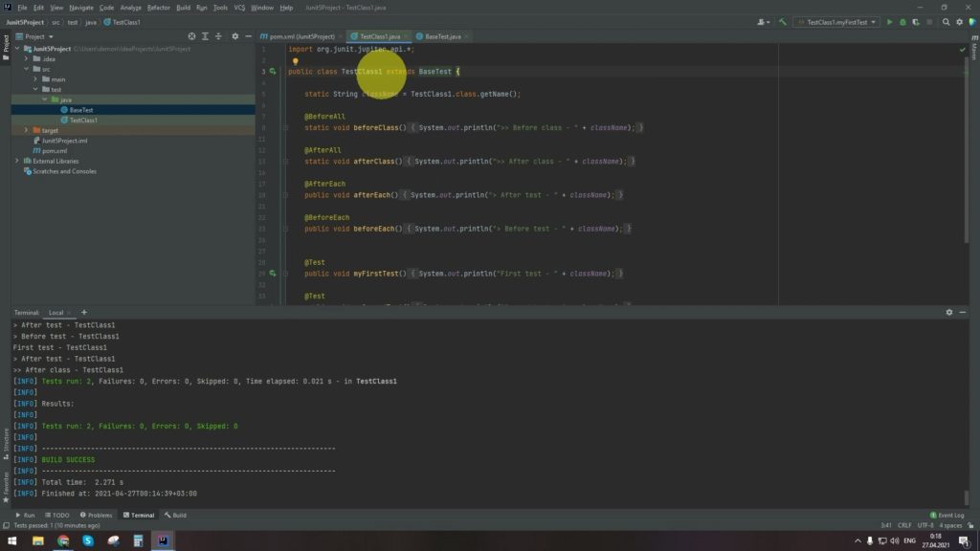980x551 pixels.
Task: Run TestClass1.myFirstTest with green play icon
Action: coord(889,22)
